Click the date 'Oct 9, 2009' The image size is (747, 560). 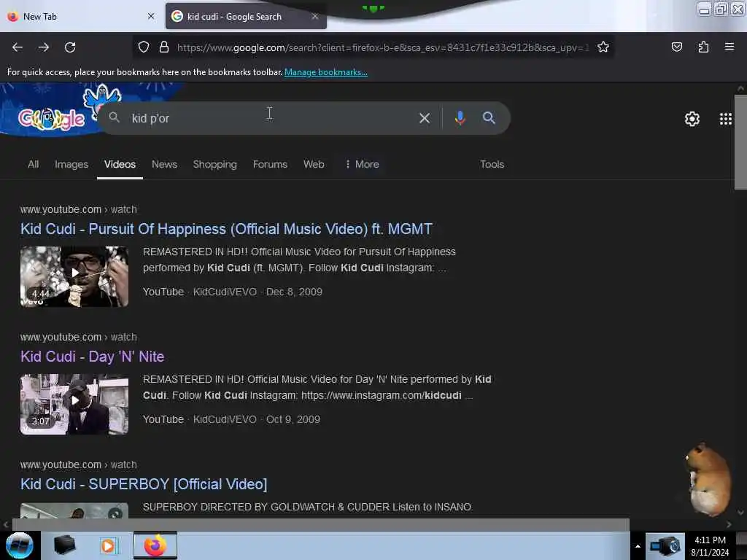pyautogui.click(x=293, y=419)
